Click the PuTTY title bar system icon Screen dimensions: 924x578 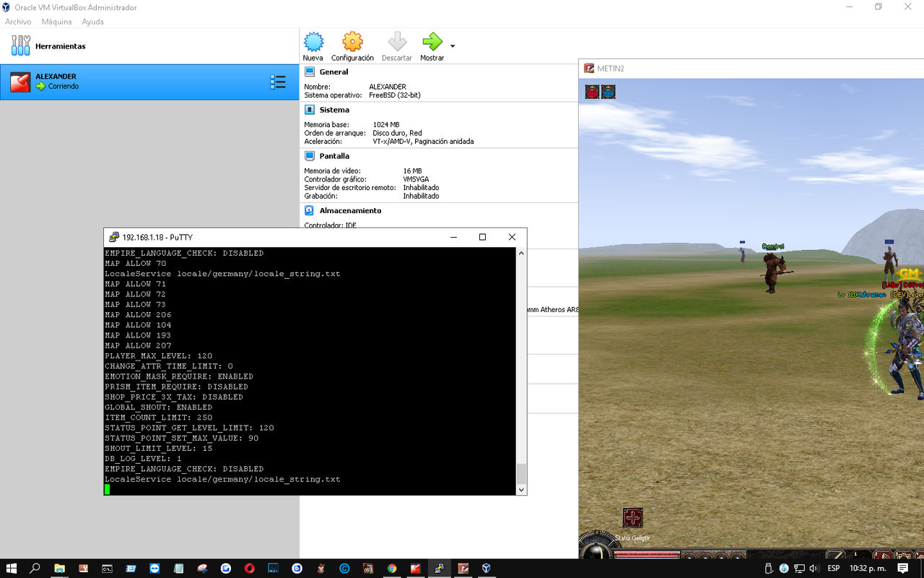click(114, 237)
